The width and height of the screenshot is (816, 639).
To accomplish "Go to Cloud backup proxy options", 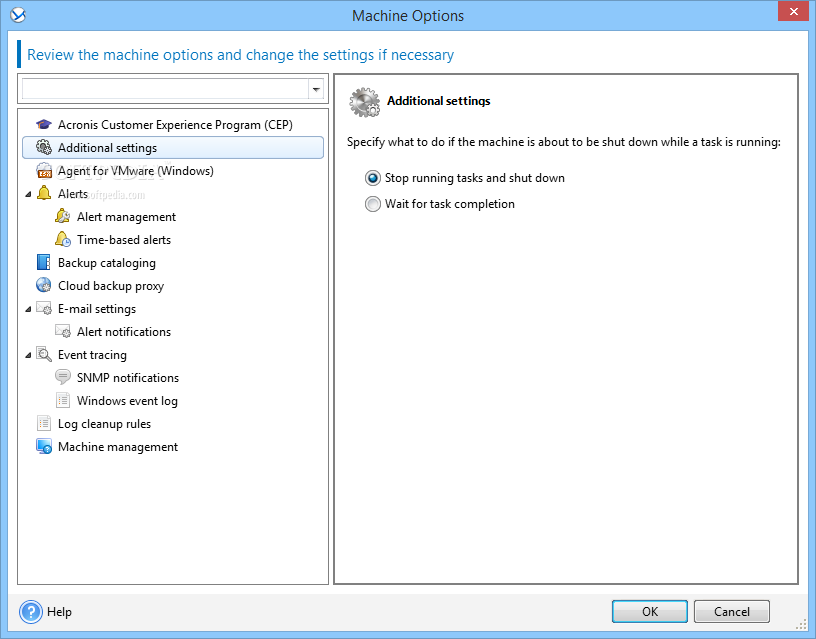I will pos(111,286).
